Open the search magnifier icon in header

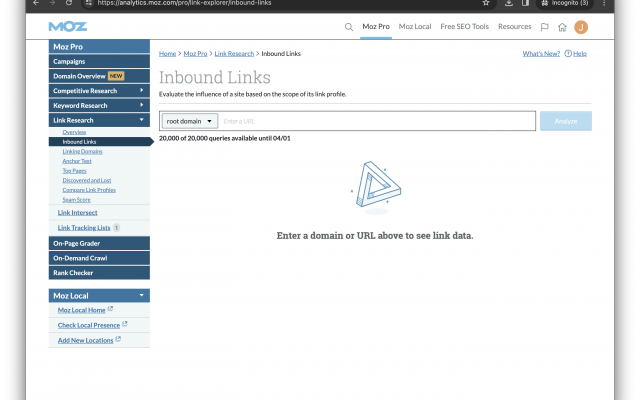click(349, 27)
